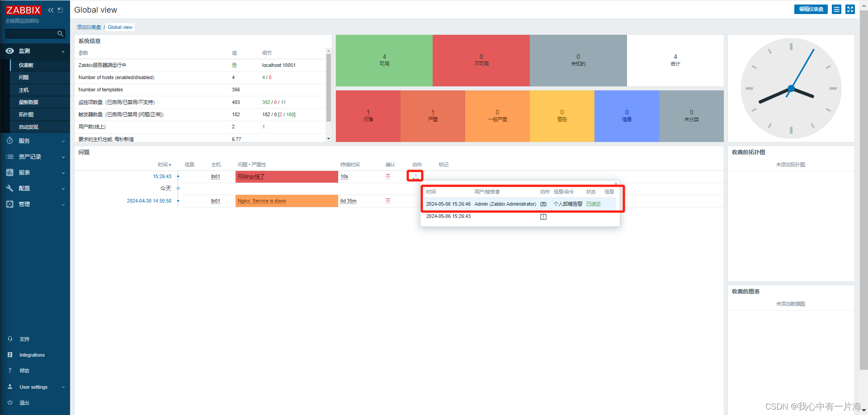Click the calendar problem-event icon in popup
Image resolution: width=868 pixels, height=415 pixels.
pyautogui.click(x=543, y=217)
